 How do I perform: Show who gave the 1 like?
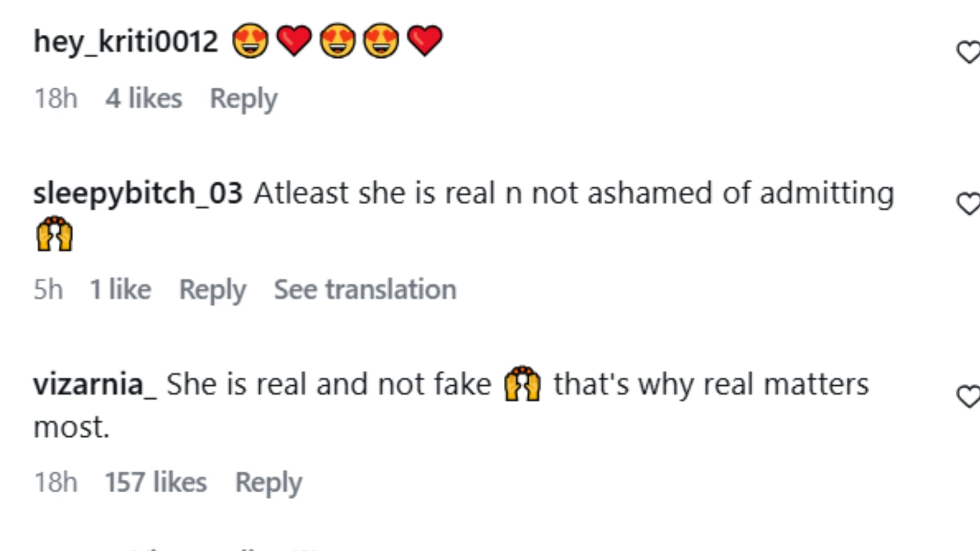[120, 290]
